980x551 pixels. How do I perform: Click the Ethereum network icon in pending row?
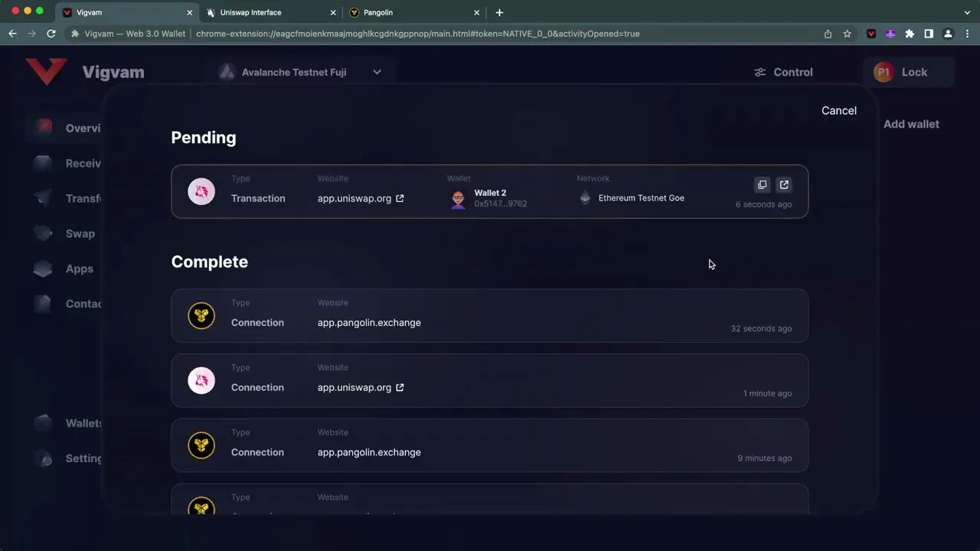(586, 198)
